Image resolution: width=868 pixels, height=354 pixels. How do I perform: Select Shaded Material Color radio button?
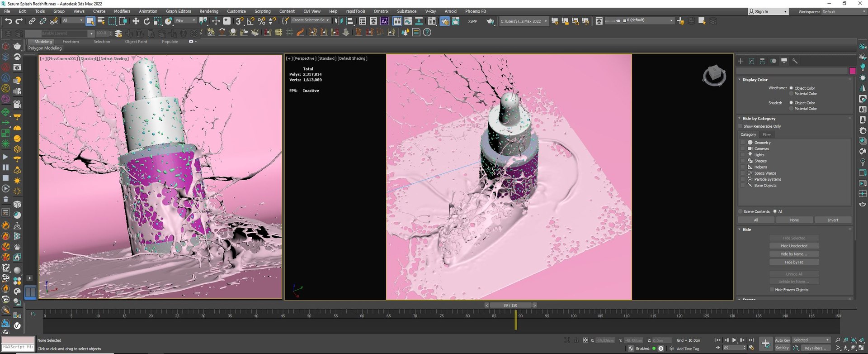[791, 109]
